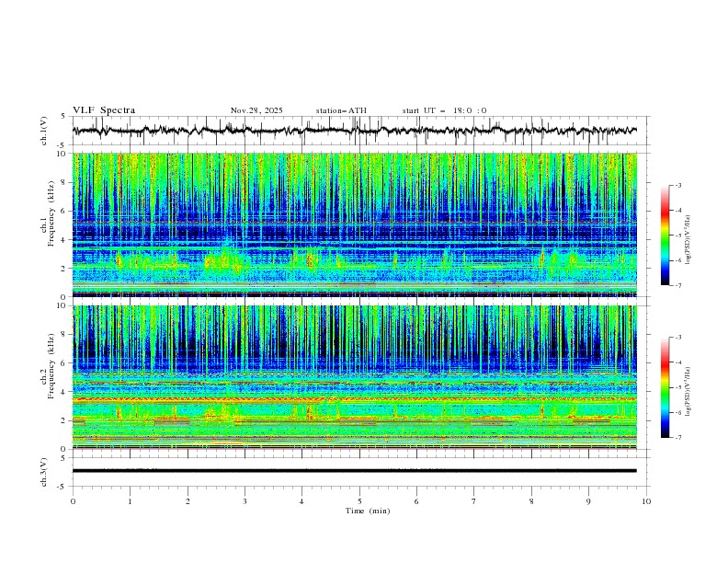This screenshot has width=728, height=563.
Task: Click the '-5' label on ch.1 color scale
Action: (677, 236)
